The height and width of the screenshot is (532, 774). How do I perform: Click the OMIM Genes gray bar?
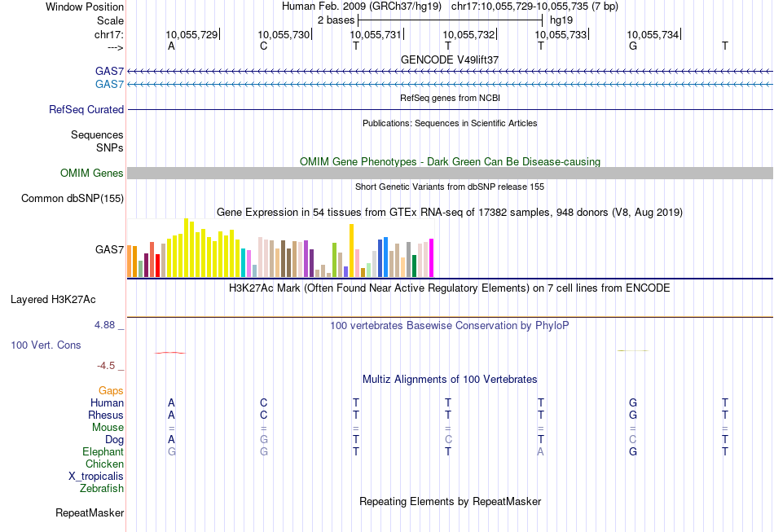(x=450, y=173)
